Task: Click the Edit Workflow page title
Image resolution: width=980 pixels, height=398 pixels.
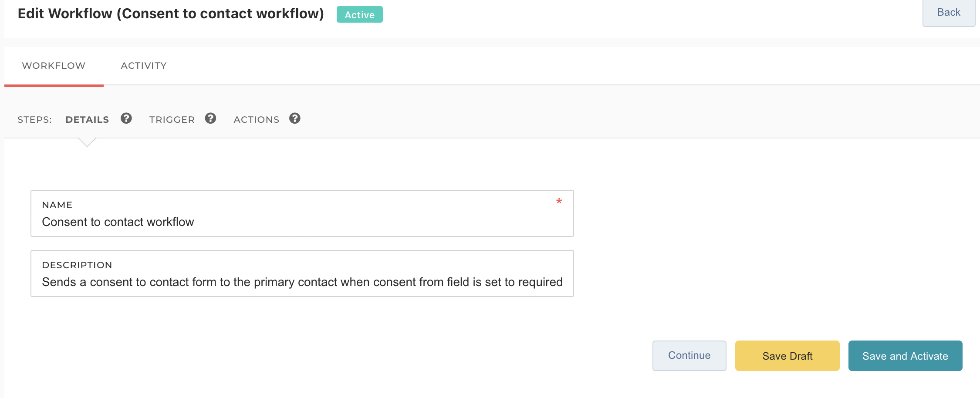Action: (x=171, y=14)
